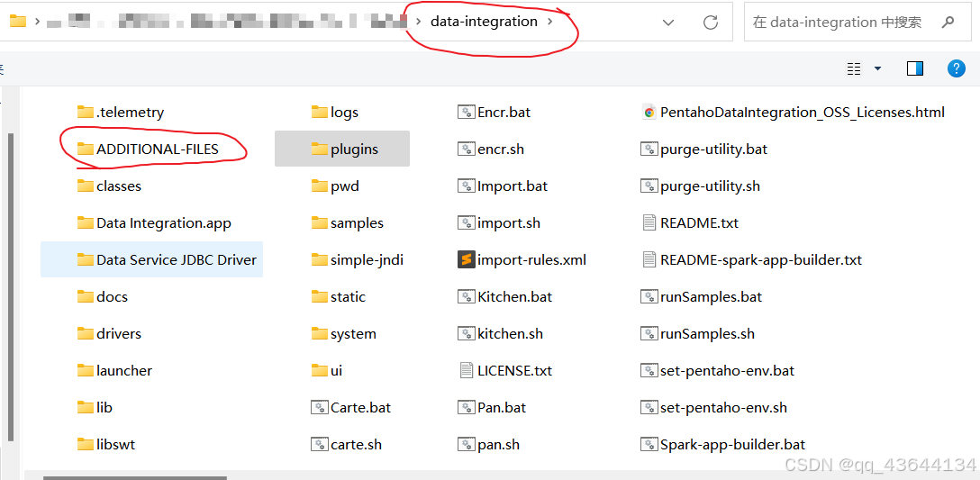Select Carte.bat batch file
The width and height of the screenshot is (980, 480).
point(351,407)
